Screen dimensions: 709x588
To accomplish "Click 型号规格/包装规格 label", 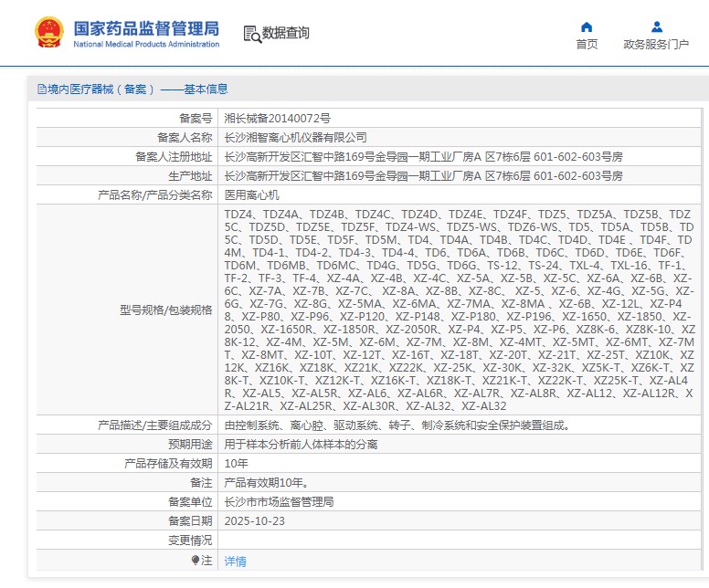I will [x=165, y=310].
